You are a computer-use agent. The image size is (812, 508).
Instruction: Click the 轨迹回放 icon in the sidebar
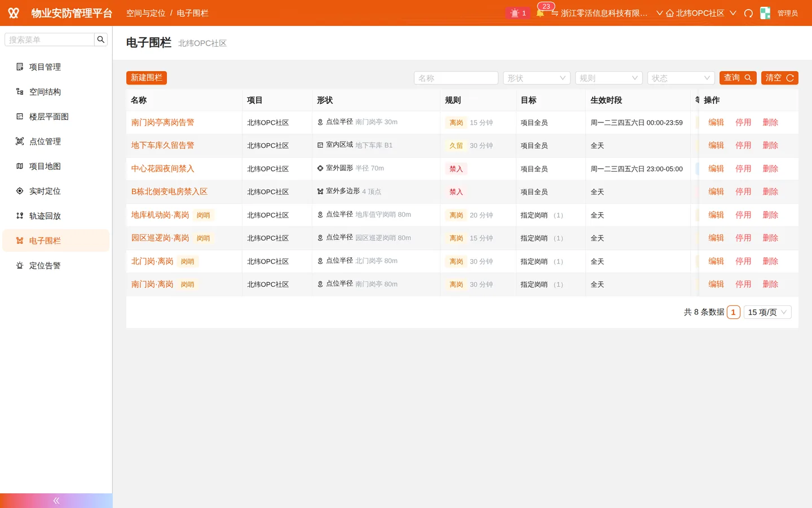[x=20, y=216]
